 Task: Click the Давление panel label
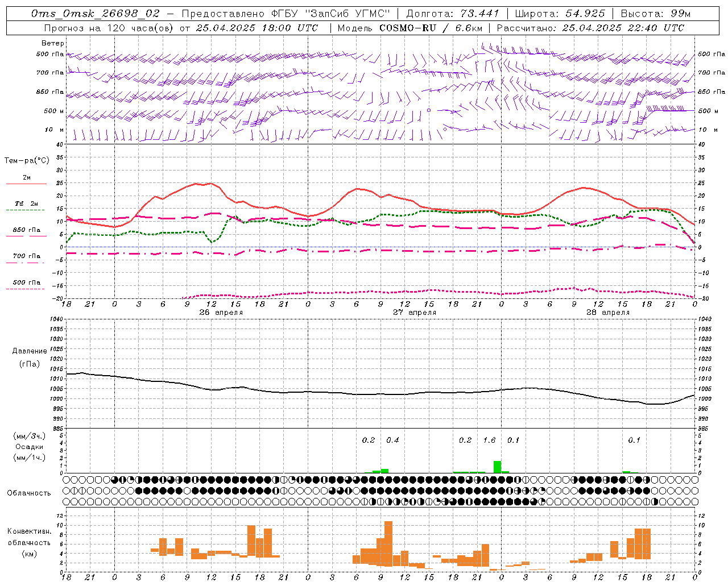tap(30, 351)
